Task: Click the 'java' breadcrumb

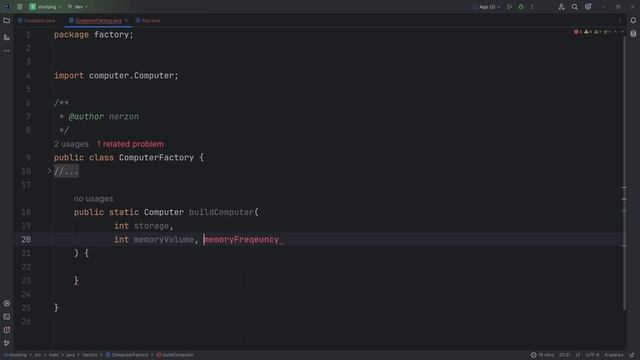Action: pos(71,355)
